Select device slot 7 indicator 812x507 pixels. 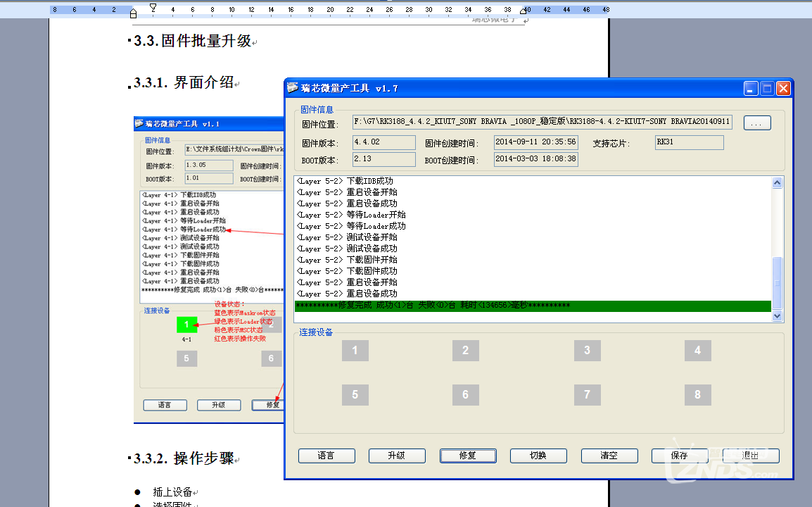587,395
